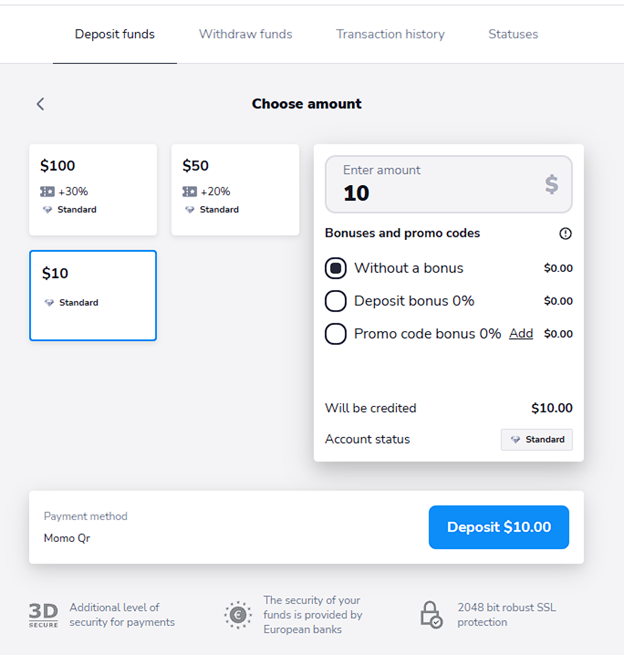Viewport: 624px width, 655px height.
Task: Click the SSL padlock protection icon
Action: click(431, 615)
